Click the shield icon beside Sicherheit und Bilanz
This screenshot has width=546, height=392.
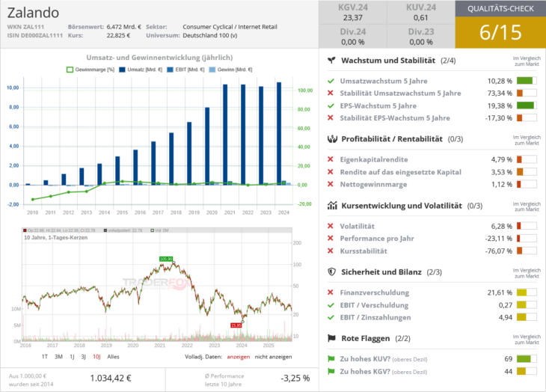click(332, 272)
